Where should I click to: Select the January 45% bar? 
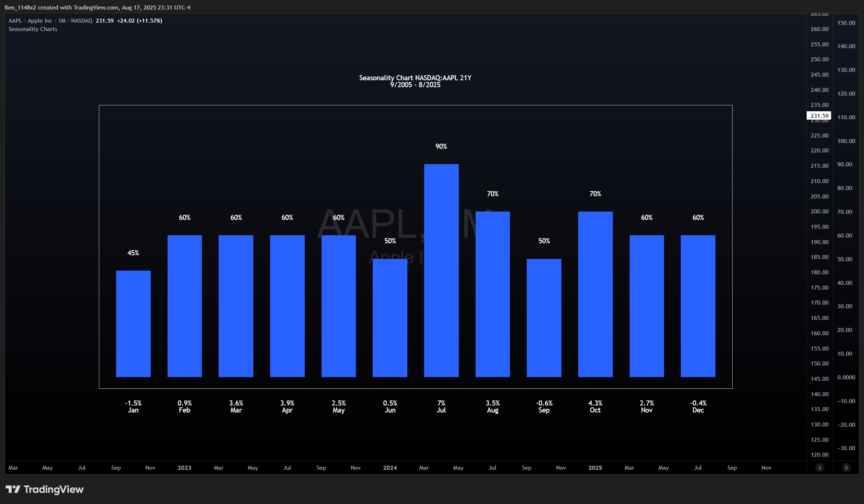133,323
